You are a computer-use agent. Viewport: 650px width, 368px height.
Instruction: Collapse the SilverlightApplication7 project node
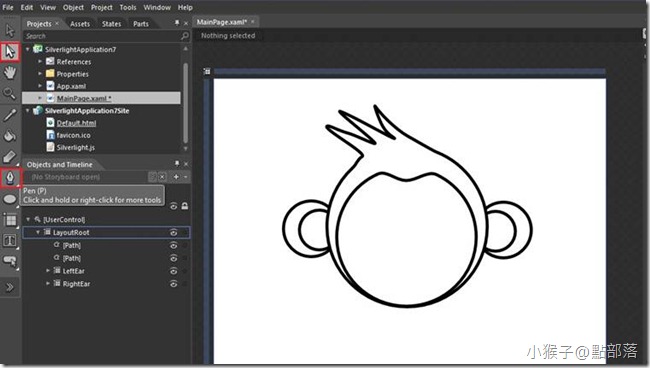click(x=28, y=49)
